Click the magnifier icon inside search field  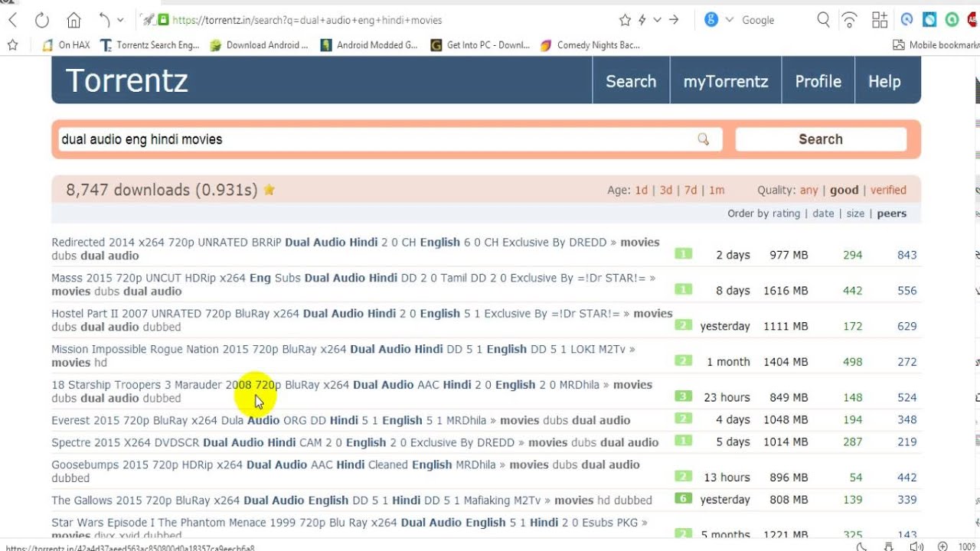pyautogui.click(x=703, y=139)
